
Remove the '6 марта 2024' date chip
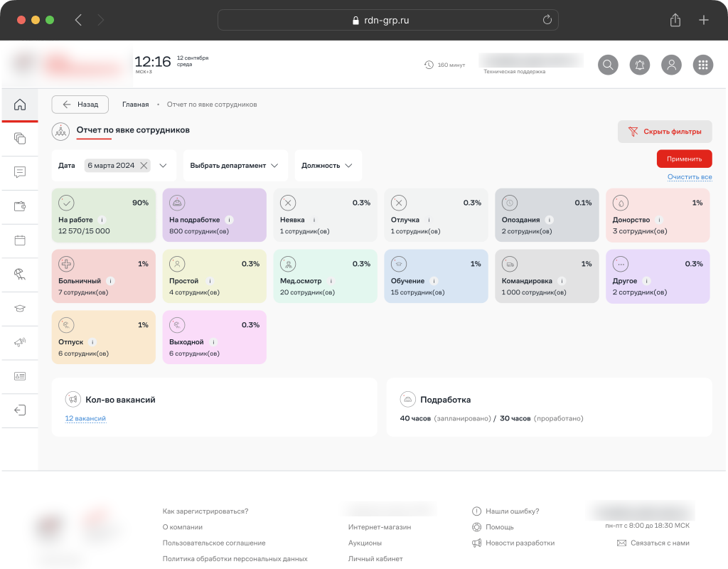(x=144, y=166)
